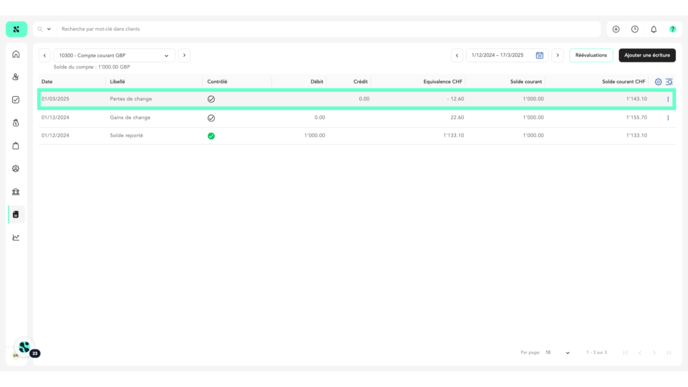The width and height of the screenshot is (688, 387).
Task: Open the per page 10 dropdown
Action: click(557, 352)
